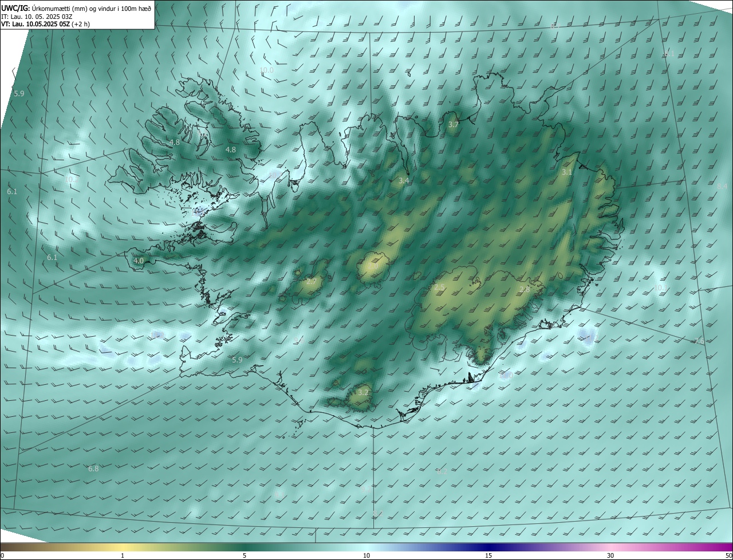Click the 3.7 value label on the map
Screen dimensions: 733x560
coord(454,124)
